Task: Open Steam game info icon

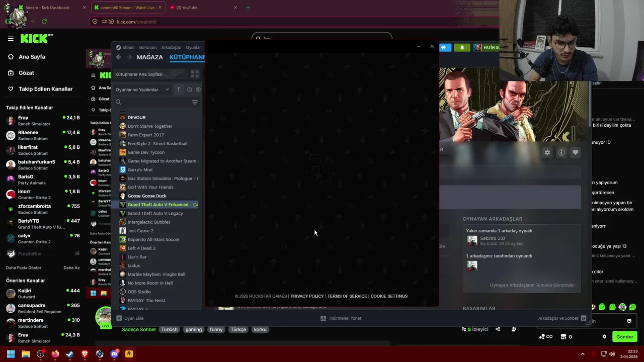Action: click(561, 152)
